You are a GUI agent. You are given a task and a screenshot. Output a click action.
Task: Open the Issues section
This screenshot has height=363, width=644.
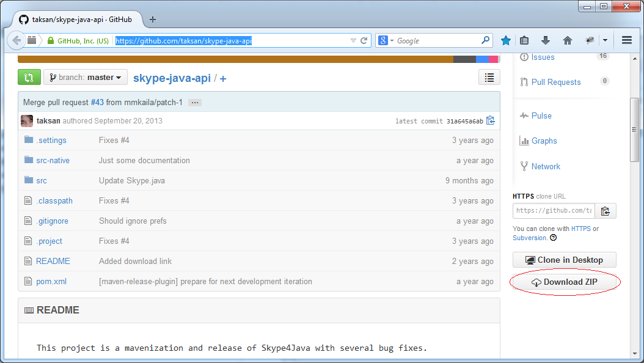pos(543,57)
